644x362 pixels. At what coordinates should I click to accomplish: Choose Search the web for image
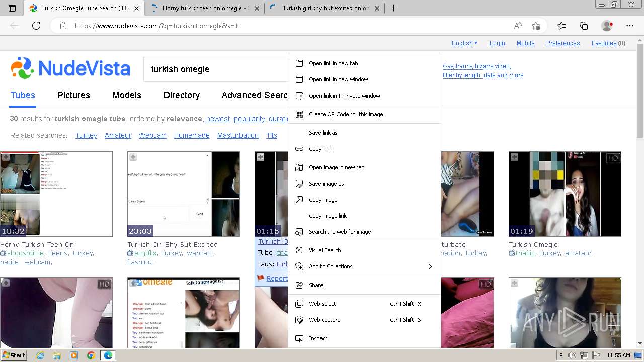pyautogui.click(x=364, y=232)
